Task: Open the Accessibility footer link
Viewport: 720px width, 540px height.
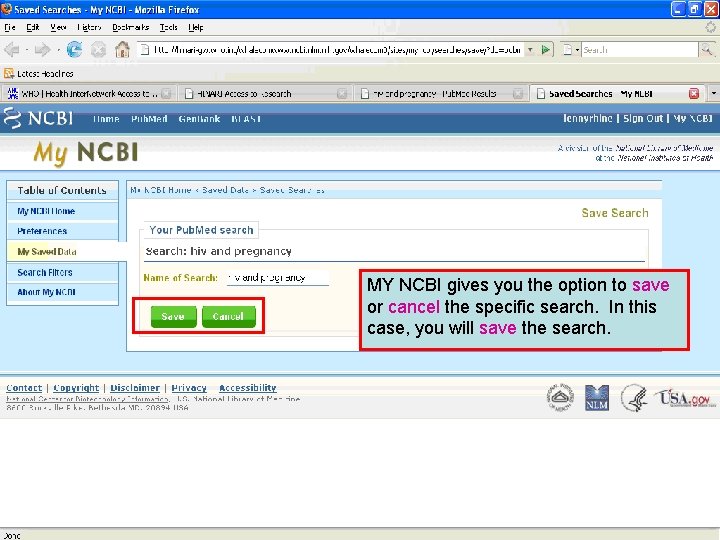Action: 248,388
